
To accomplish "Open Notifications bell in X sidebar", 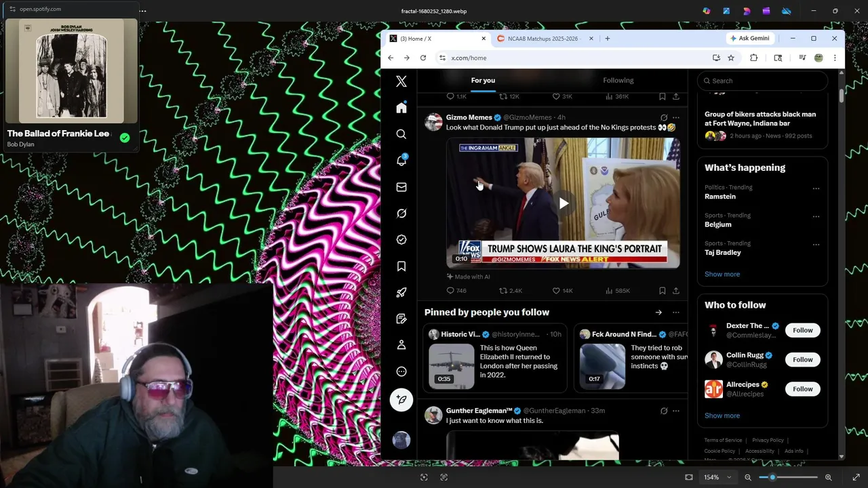I will (401, 161).
